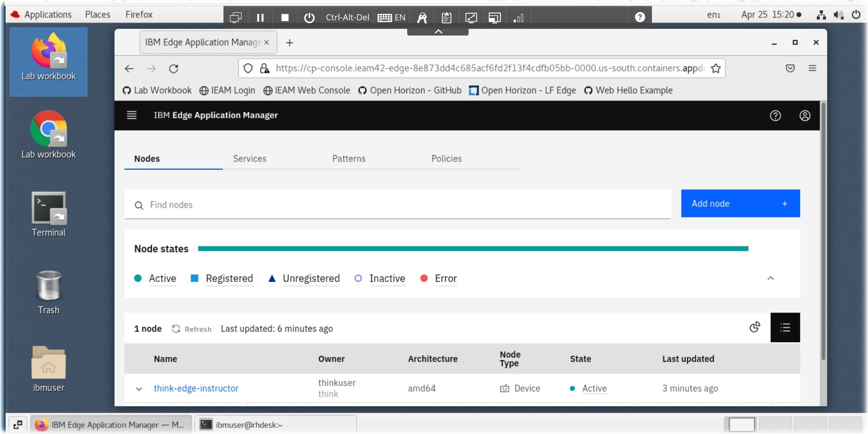Bookmark this page with the star icon
Image resolution: width=868 pixels, height=434 pixels.
[716, 68]
